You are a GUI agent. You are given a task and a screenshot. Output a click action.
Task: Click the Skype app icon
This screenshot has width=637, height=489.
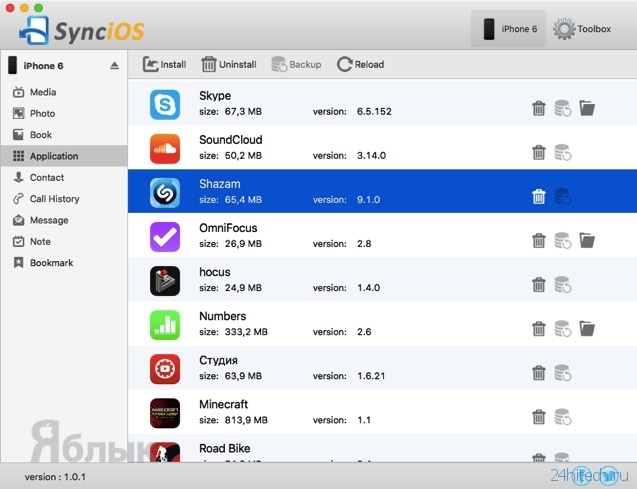(x=165, y=104)
